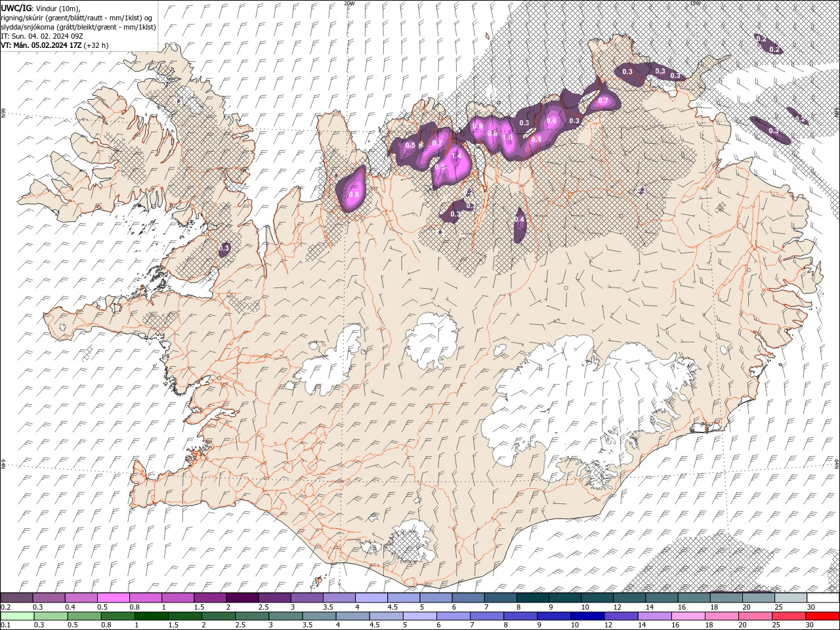This screenshot has width=840, height=630.
Task: Click the darkest purple swatch in the upper legend
Action: (x=241, y=598)
